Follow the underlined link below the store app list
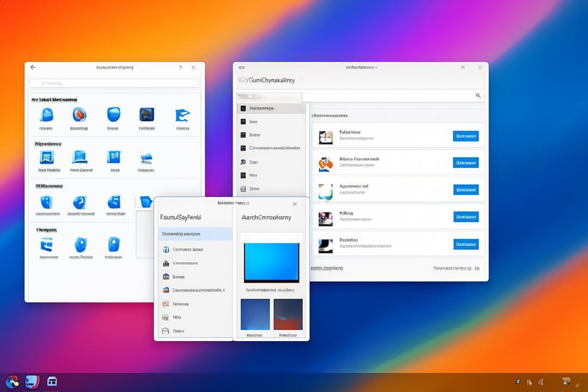The image size is (588, 392). click(x=327, y=268)
